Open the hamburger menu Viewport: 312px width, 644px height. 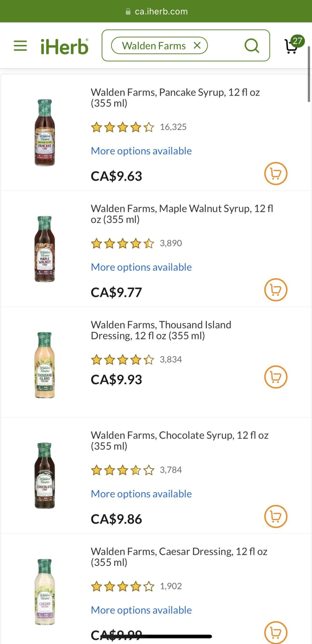pyautogui.click(x=20, y=46)
